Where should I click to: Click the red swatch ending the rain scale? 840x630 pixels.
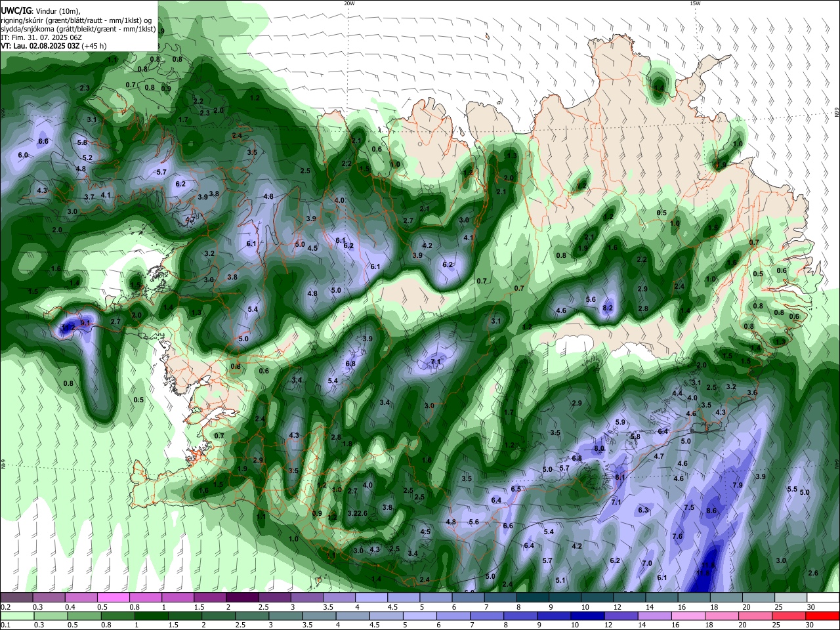(x=823, y=616)
